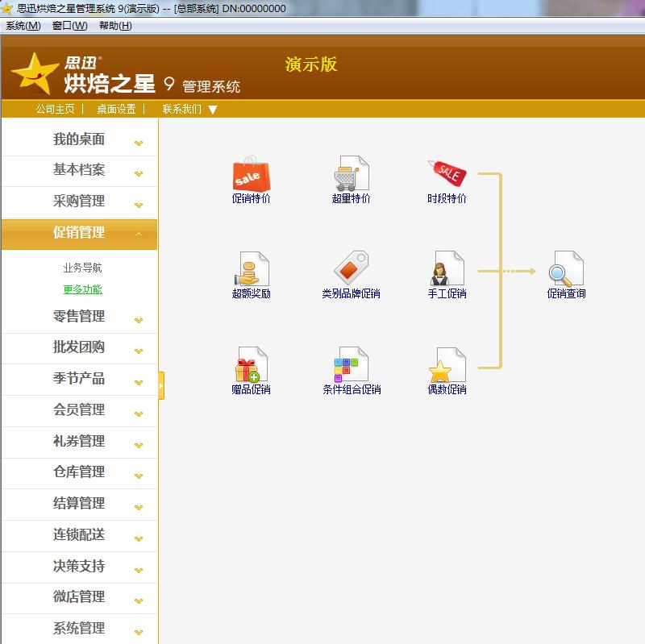Expand the 系统管理 sidebar section
645x644 pixels.
coord(79,629)
